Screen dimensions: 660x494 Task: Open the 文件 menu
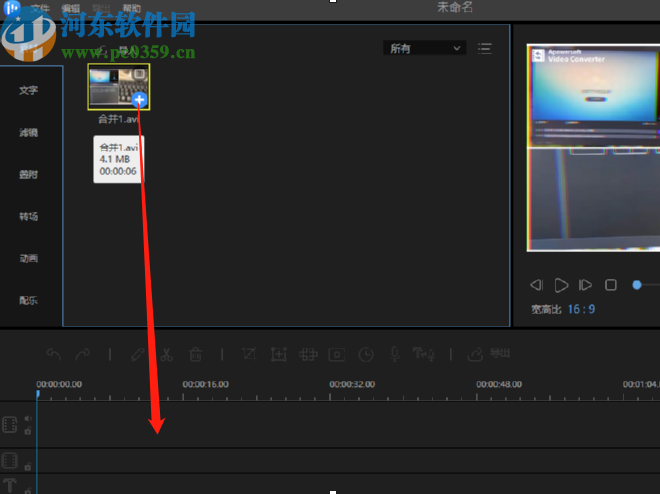[x=40, y=8]
